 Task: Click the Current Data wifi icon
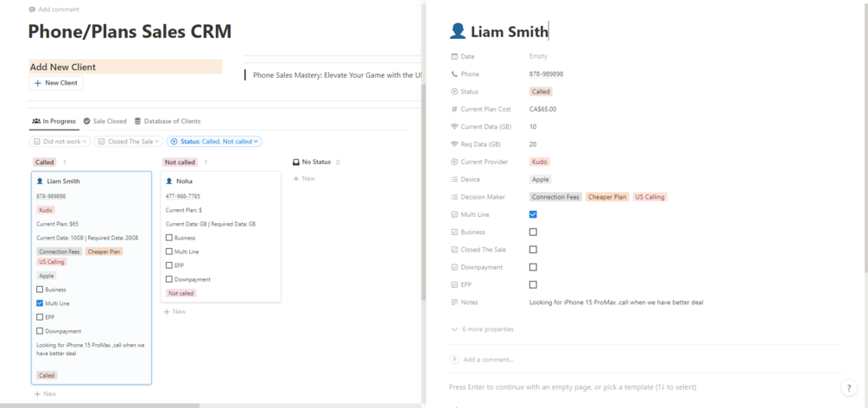(x=455, y=127)
